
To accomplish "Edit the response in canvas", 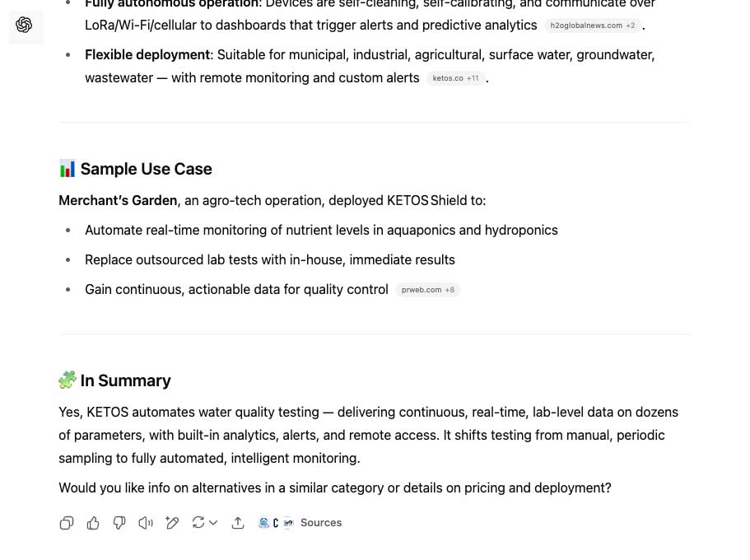I will pyautogui.click(x=172, y=523).
